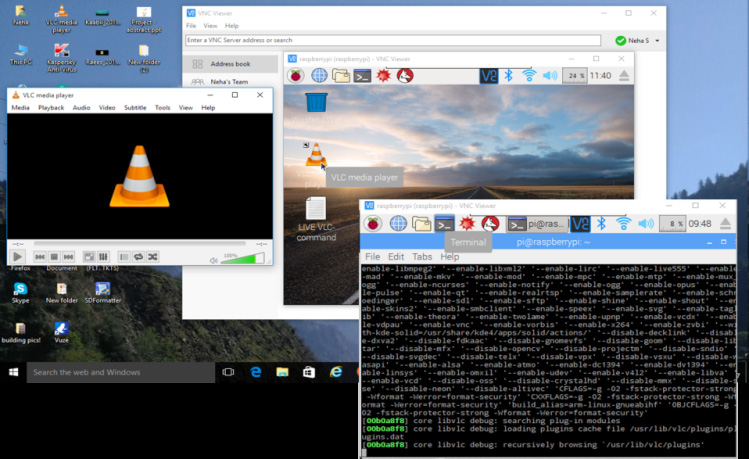
Task: Toggle random shuffle in VLC
Action: (152, 257)
